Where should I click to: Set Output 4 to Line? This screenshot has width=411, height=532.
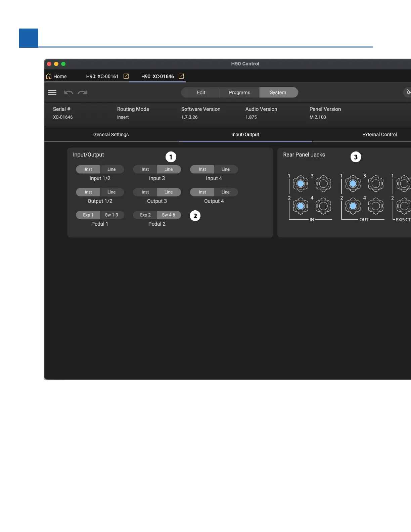[x=226, y=192]
